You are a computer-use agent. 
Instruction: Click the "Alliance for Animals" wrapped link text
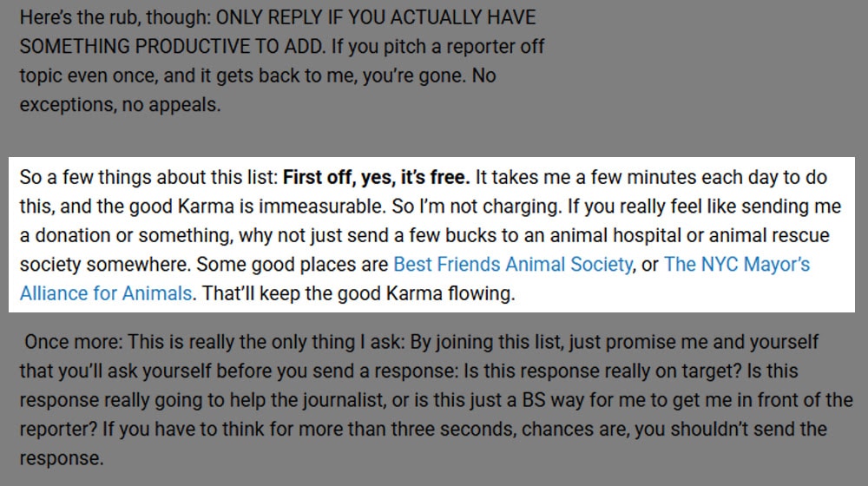106,293
